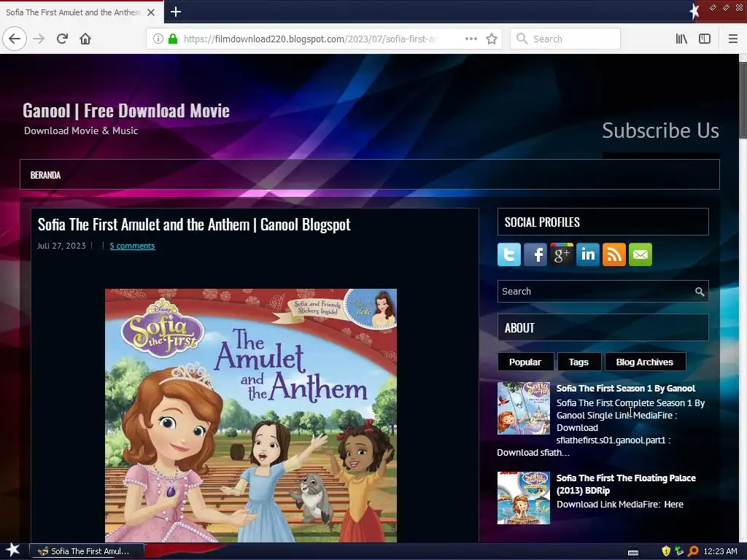Click the 12:23 AM taskbar clock
This screenshot has width=747, height=560.
(x=720, y=551)
